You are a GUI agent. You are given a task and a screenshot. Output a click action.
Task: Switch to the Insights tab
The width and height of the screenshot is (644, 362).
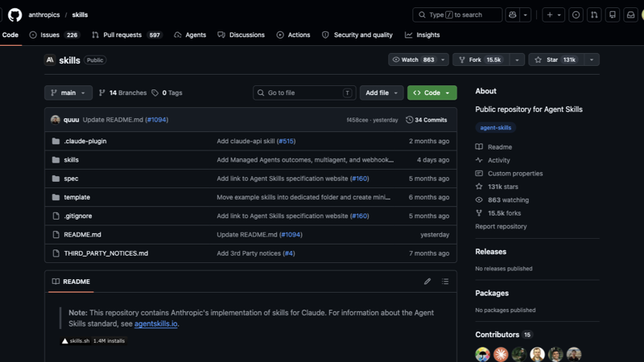click(x=422, y=35)
